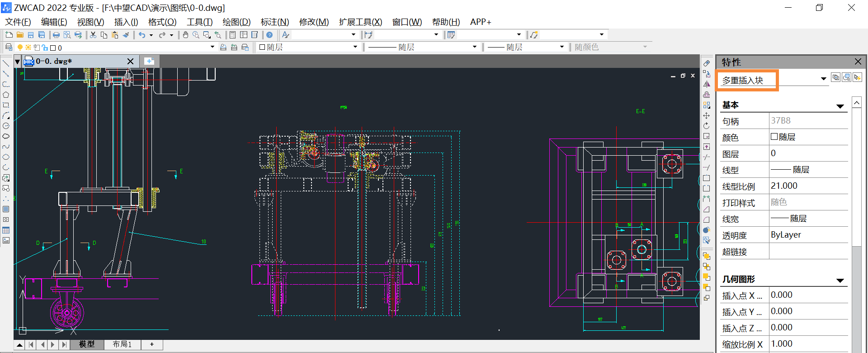Toggle layer 0 freeze sun icon
The height and width of the screenshot is (353, 868).
coord(28,48)
